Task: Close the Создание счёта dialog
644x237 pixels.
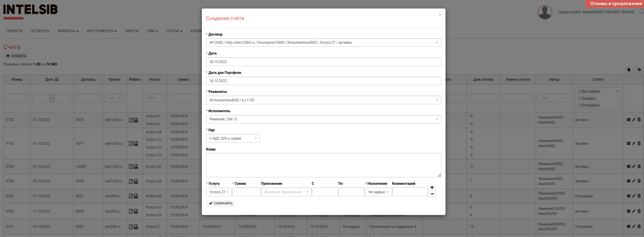Action: click(440, 15)
